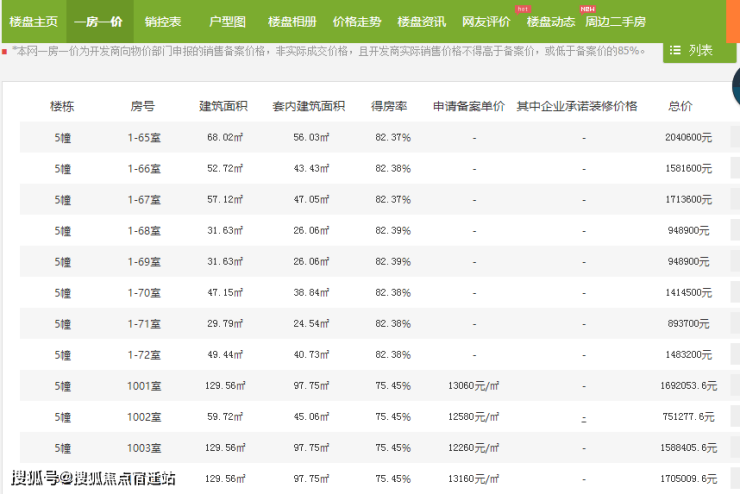
Task: Click building area 52.72㎡
Action: (225, 168)
